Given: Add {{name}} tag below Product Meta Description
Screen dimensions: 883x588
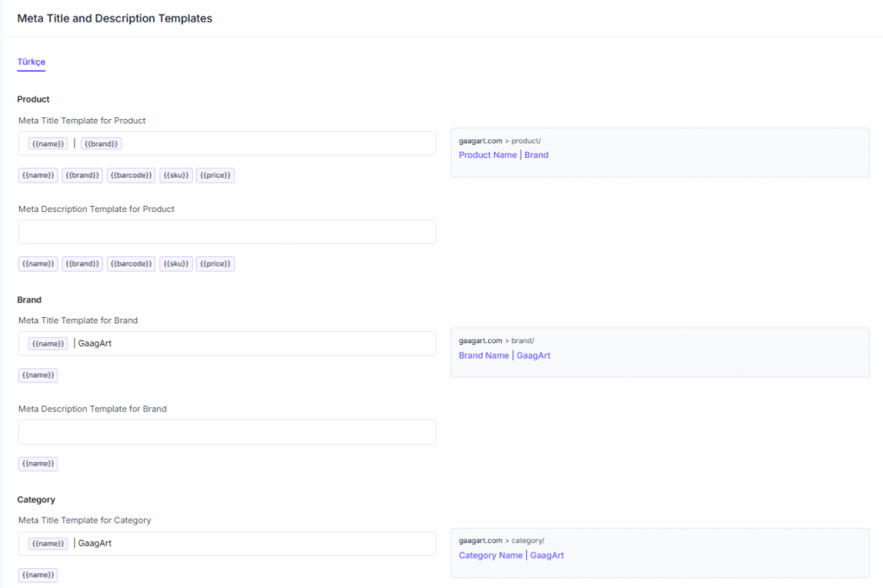Looking at the screenshot, I should [38, 264].
